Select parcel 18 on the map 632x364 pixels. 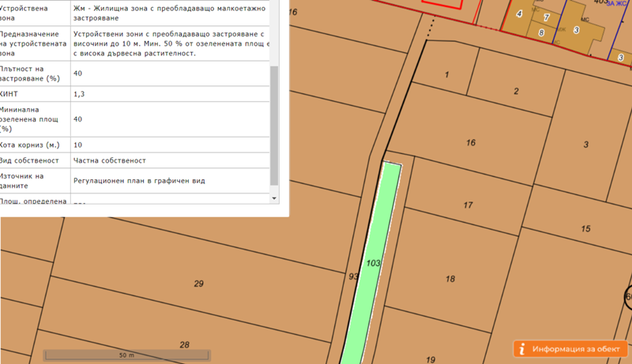pyautogui.click(x=450, y=279)
